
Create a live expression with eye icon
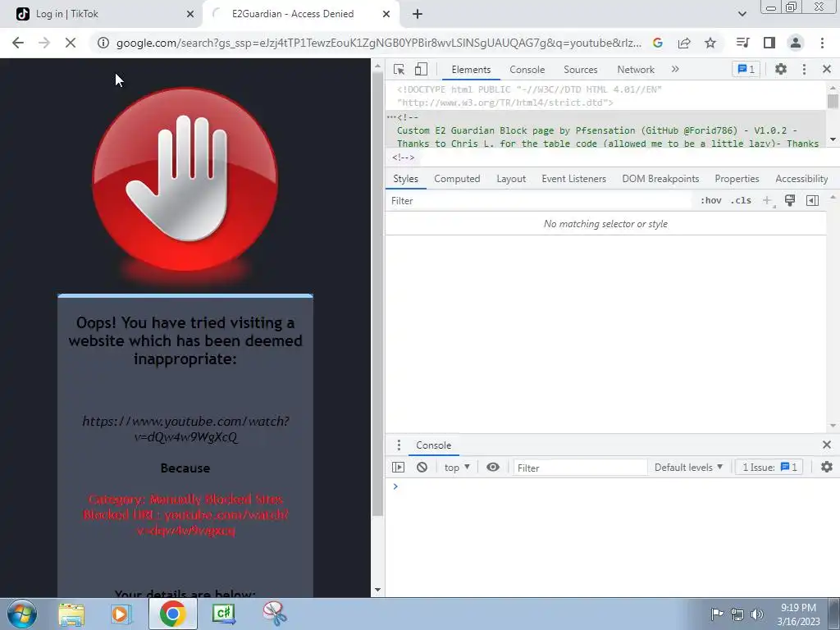pos(493,467)
